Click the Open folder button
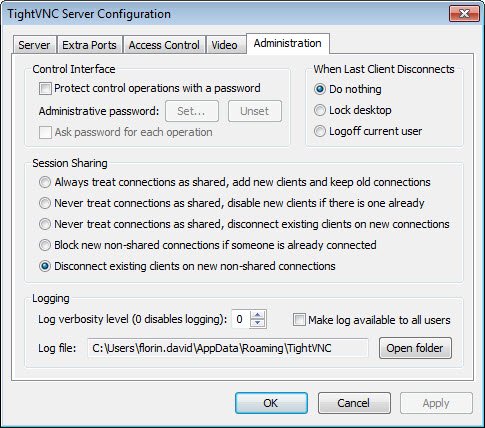 (x=415, y=348)
